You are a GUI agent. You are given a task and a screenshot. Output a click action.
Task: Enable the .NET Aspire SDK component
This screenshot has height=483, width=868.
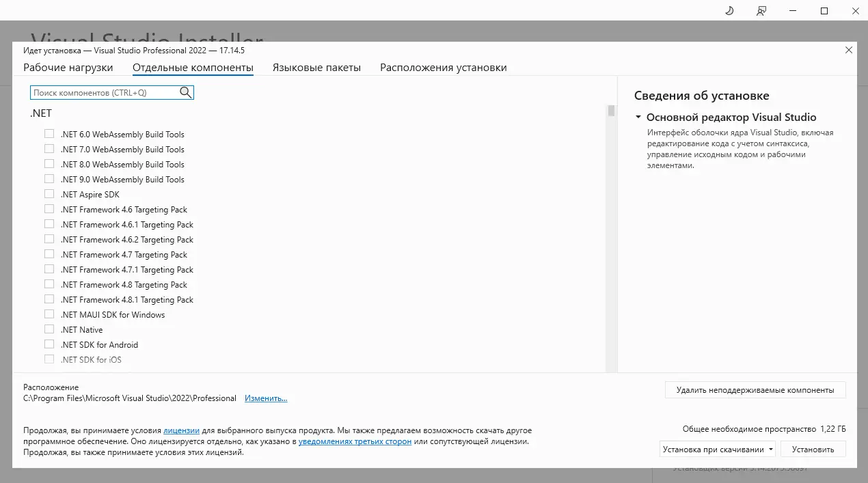49,194
